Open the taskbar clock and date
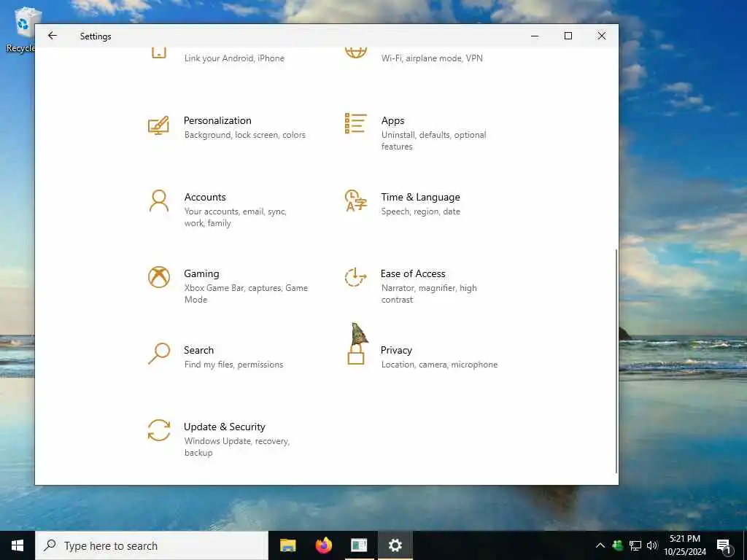The width and height of the screenshot is (747, 560). (684, 545)
